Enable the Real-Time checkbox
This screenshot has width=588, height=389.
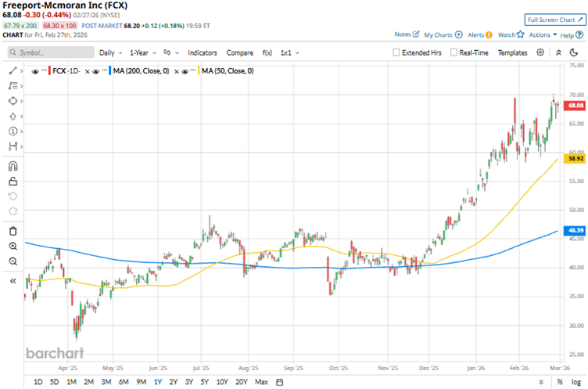click(454, 52)
